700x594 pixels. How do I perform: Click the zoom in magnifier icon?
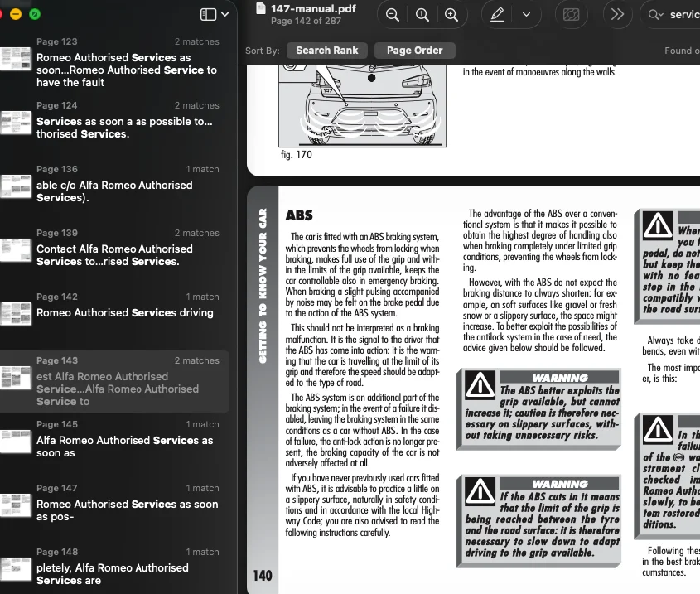point(451,15)
